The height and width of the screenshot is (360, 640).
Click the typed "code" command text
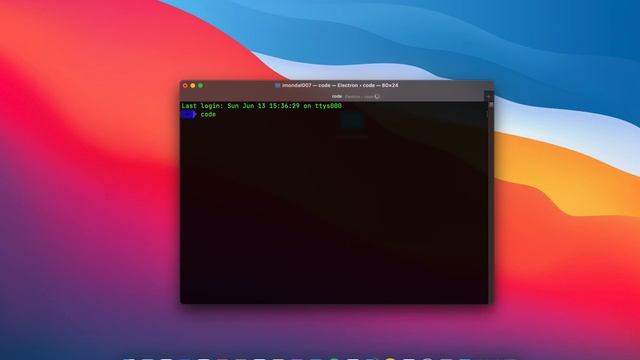coord(208,115)
